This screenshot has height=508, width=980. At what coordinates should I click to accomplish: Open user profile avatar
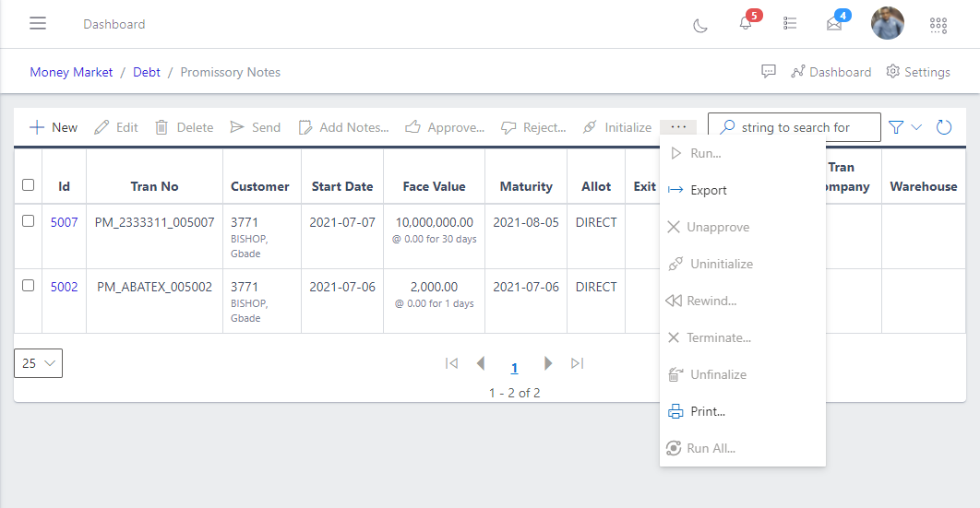(888, 24)
